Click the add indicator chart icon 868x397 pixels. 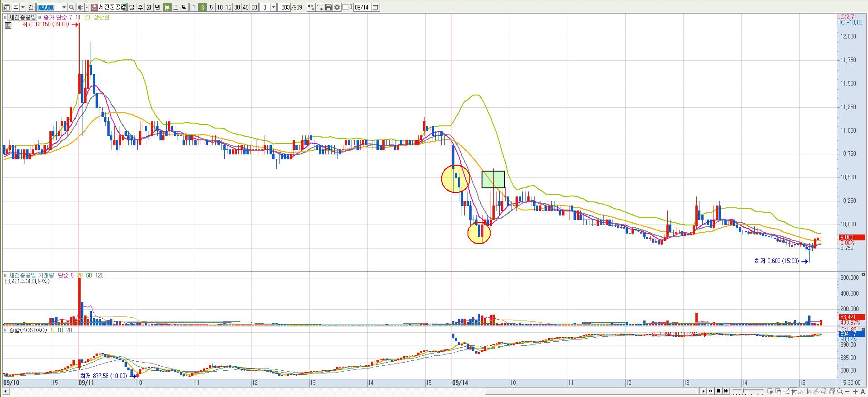pos(310,7)
